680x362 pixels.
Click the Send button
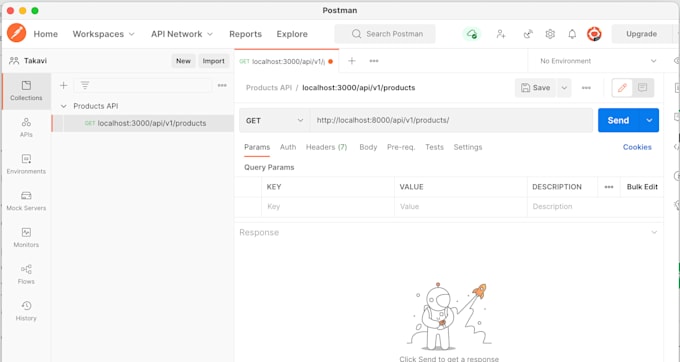point(619,121)
